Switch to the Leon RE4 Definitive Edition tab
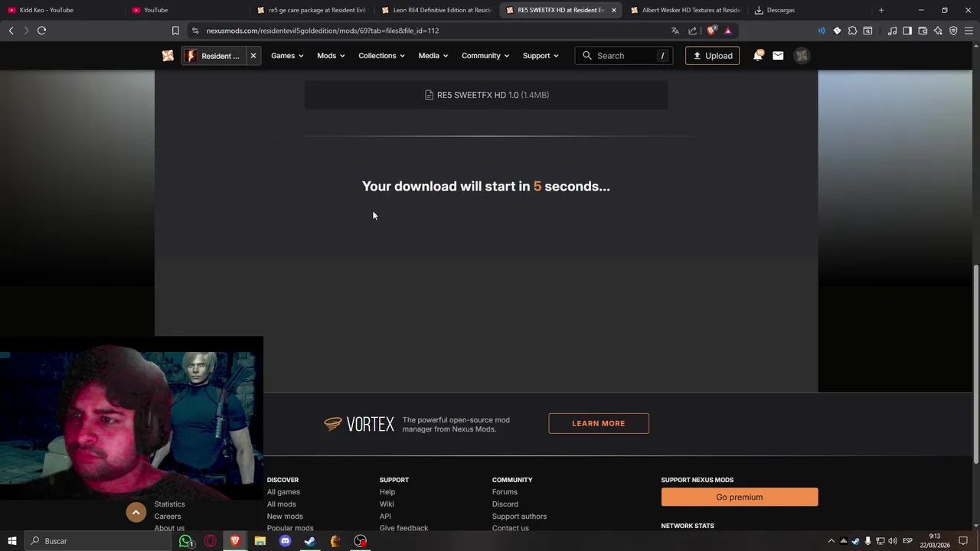The width and height of the screenshot is (980, 551). click(436, 10)
